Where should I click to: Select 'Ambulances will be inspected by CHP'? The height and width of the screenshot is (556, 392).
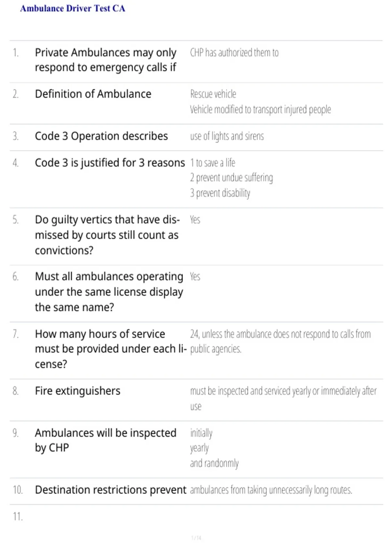coord(106,441)
